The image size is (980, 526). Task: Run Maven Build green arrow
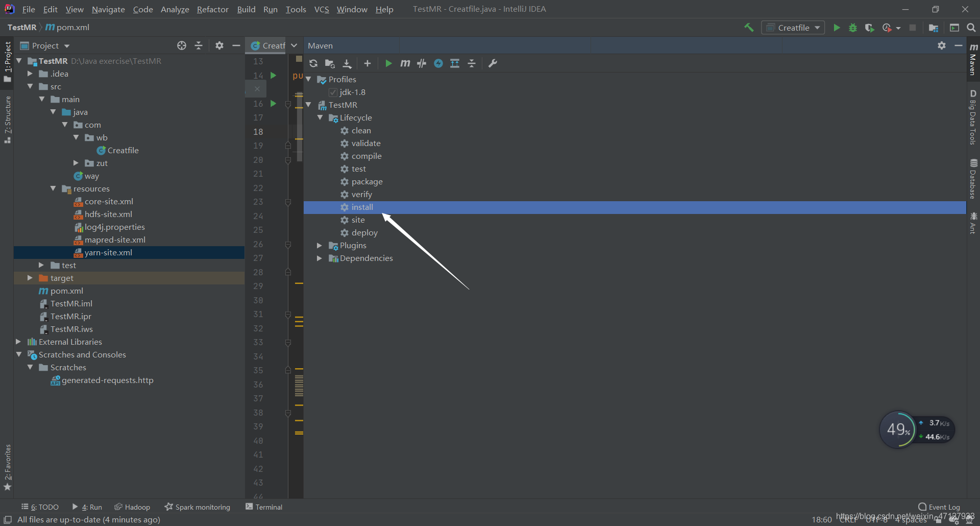coord(388,63)
